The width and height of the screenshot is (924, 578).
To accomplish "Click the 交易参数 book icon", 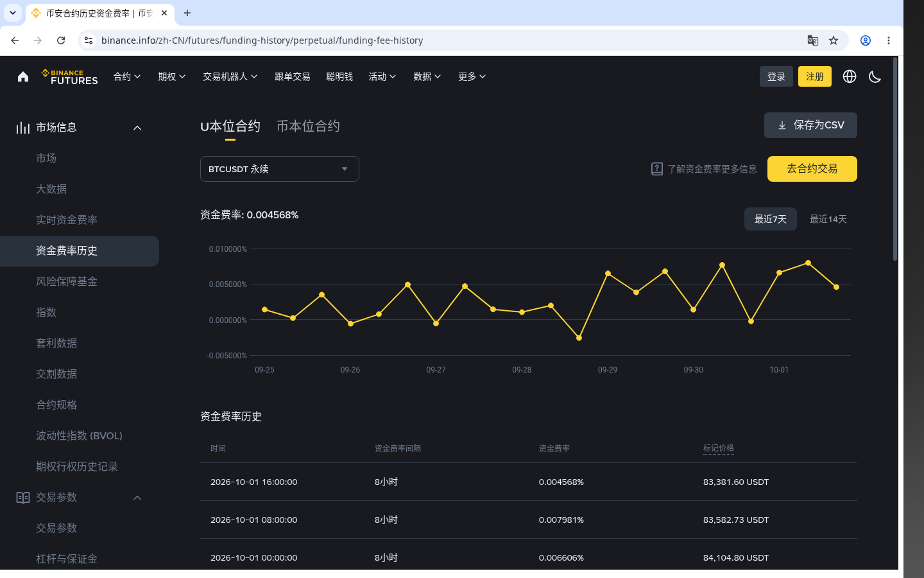I will pos(23,498).
